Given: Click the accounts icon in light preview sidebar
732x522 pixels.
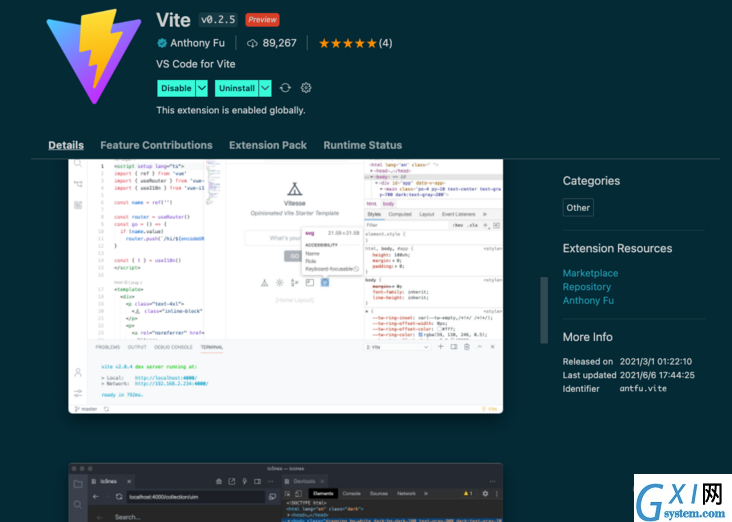Looking at the screenshot, I should coord(78,373).
